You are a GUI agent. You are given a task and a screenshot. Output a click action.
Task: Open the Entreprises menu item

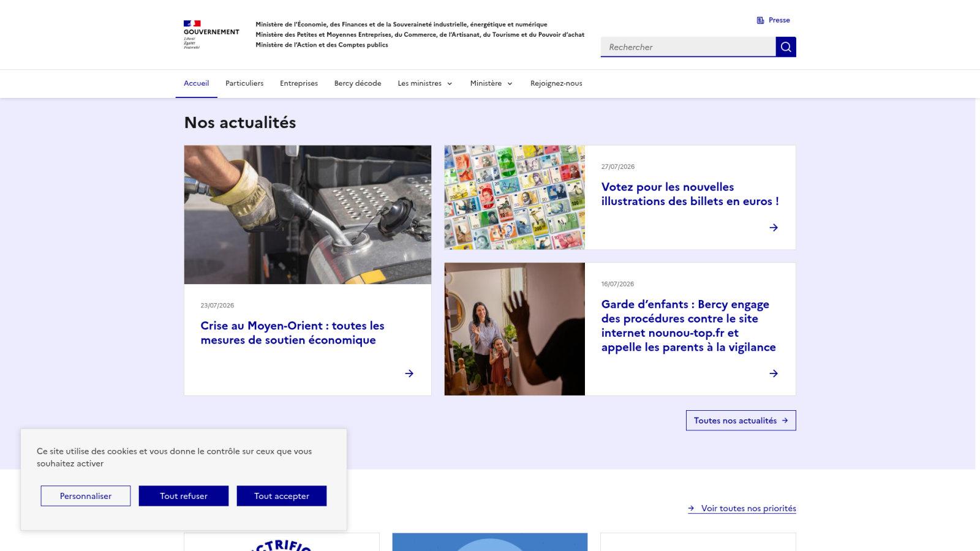(299, 83)
